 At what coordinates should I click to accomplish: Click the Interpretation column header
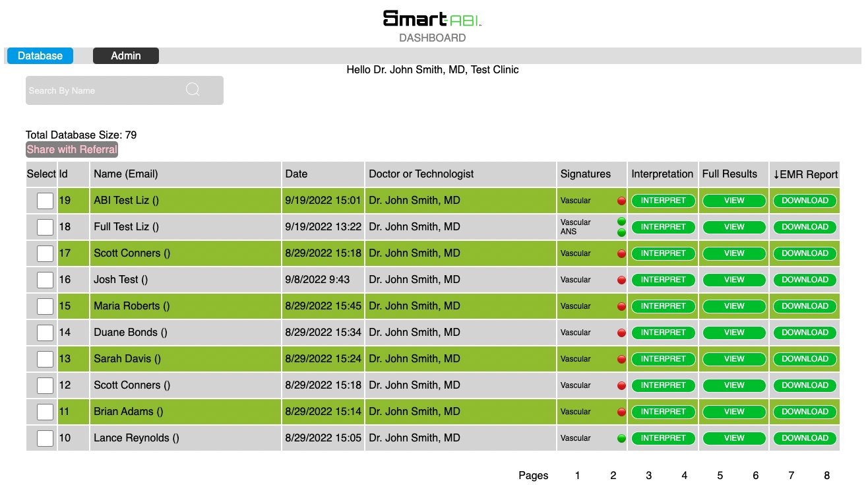pos(663,174)
